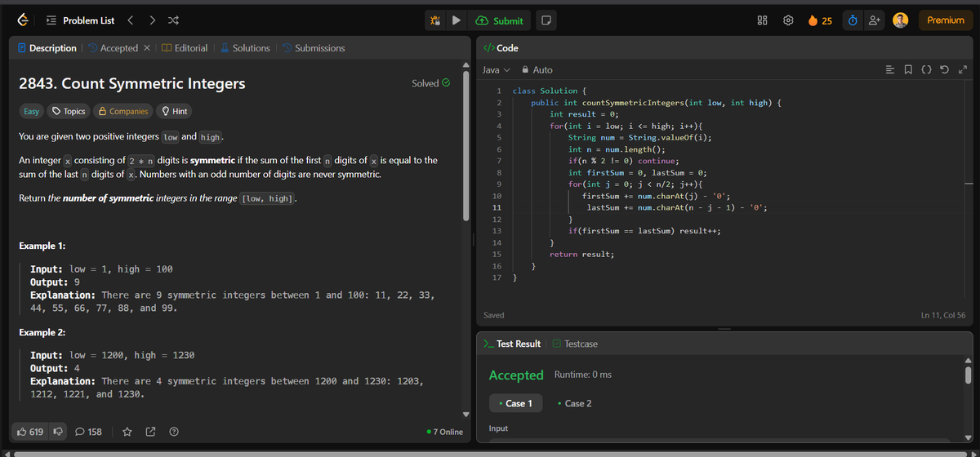
Task: Invite collaborator add-person icon
Action: tap(873, 20)
